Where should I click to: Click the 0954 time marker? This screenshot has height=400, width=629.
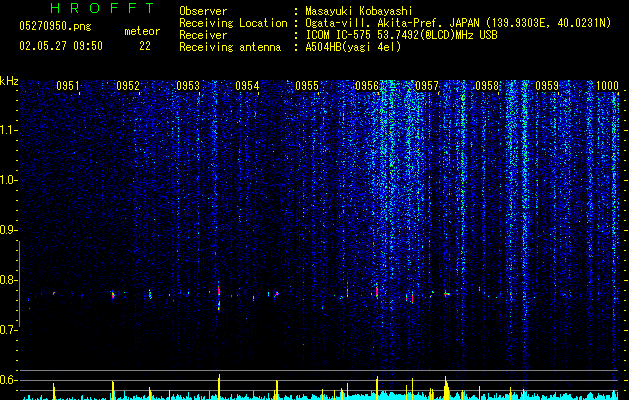(x=247, y=86)
